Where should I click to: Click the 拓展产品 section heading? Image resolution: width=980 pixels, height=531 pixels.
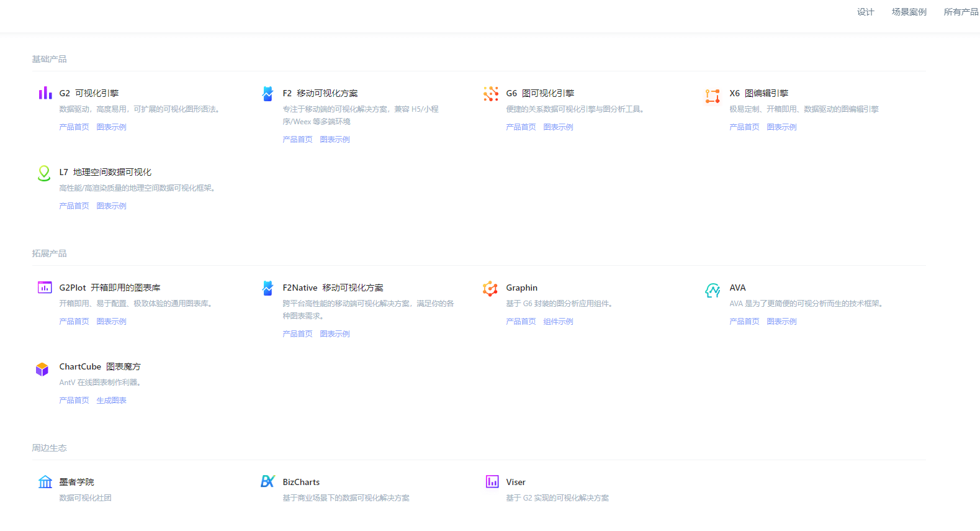coord(49,253)
